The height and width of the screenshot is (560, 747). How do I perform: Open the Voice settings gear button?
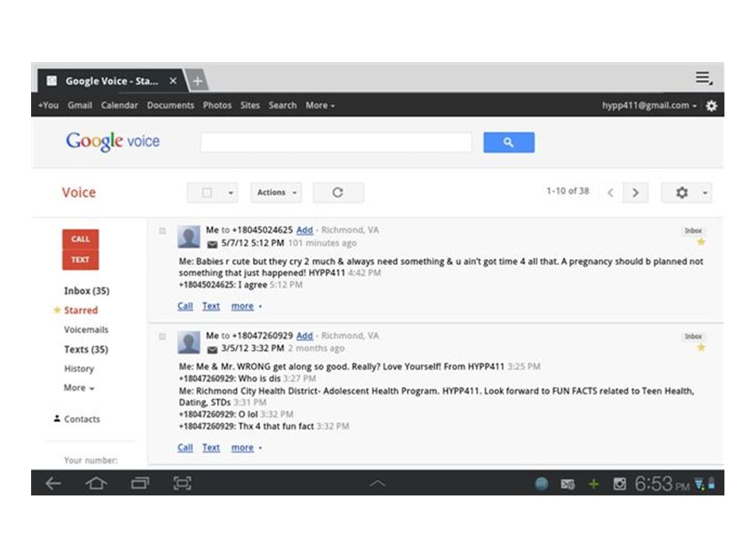click(682, 193)
